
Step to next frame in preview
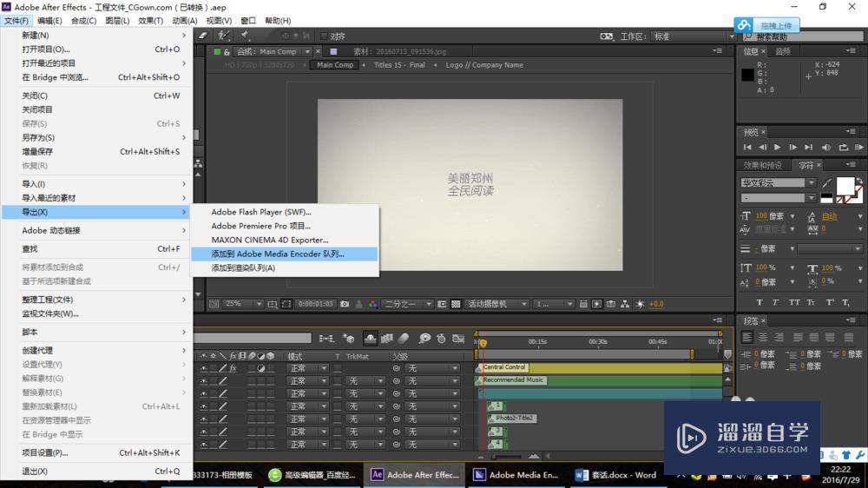pos(792,148)
